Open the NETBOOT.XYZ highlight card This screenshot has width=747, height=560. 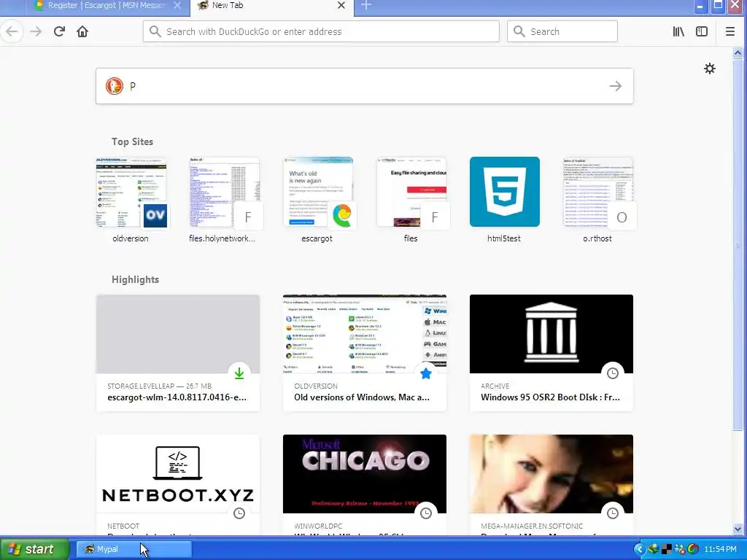178,485
